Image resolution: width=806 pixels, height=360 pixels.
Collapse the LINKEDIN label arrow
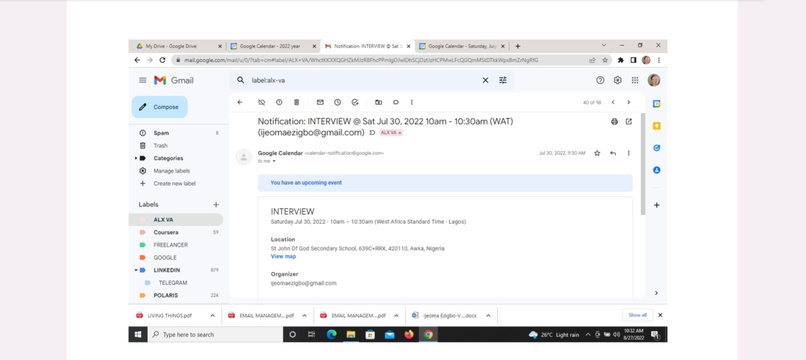[x=136, y=270]
